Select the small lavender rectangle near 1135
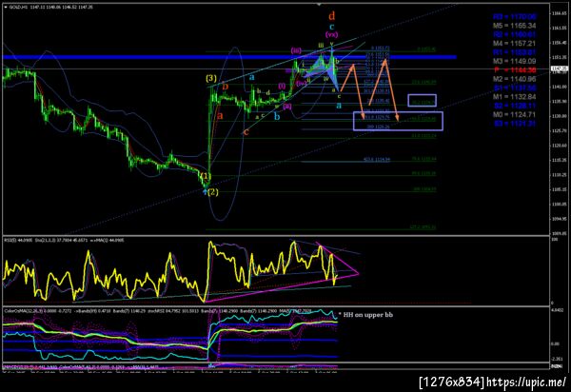 pos(422,101)
